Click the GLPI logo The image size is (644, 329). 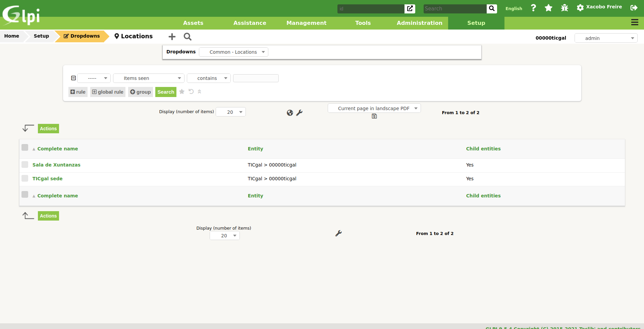21,15
